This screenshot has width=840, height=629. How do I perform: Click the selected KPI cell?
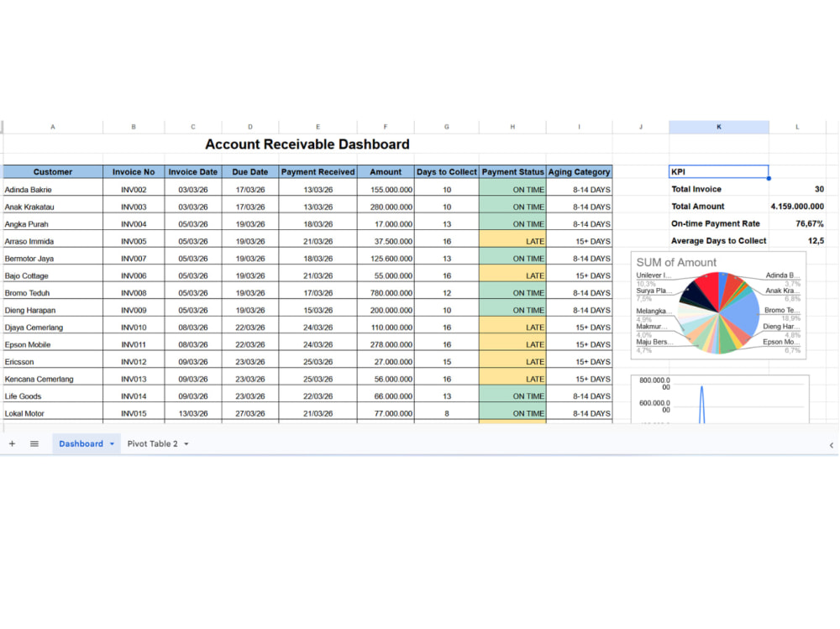[719, 171]
